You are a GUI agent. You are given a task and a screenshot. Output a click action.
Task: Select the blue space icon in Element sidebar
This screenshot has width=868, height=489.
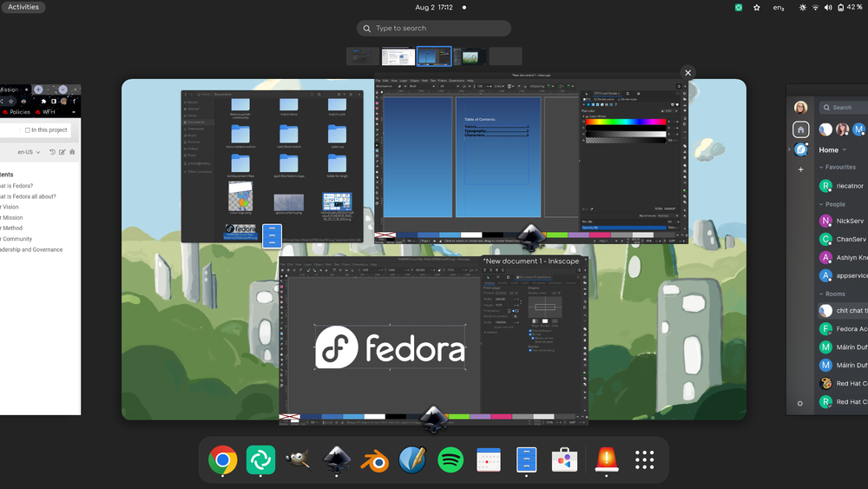(800, 149)
